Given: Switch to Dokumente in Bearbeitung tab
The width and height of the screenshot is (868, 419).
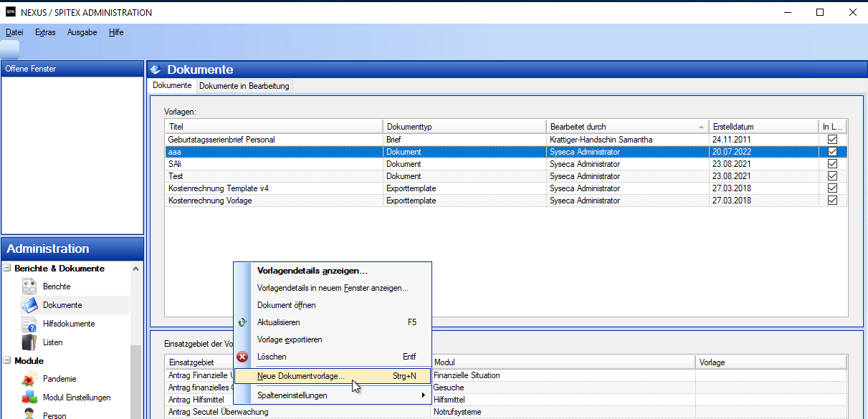Looking at the screenshot, I should click(244, 86).
